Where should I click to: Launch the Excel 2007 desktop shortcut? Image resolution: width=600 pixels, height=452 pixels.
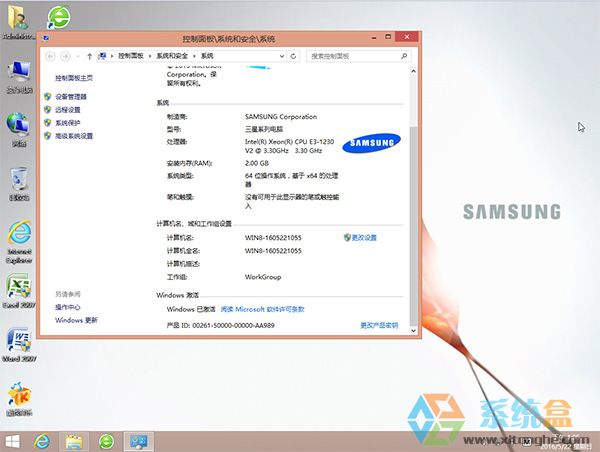click(x=19, y=291)
